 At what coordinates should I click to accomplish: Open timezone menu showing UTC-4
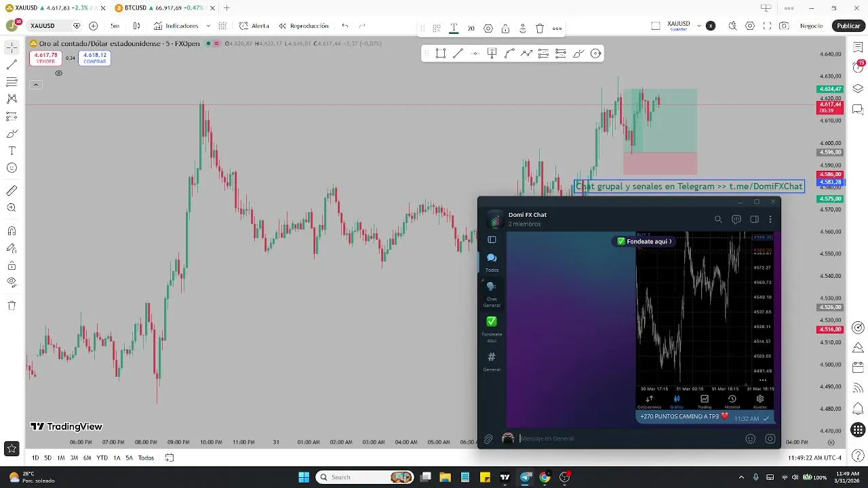coord(814,457)
